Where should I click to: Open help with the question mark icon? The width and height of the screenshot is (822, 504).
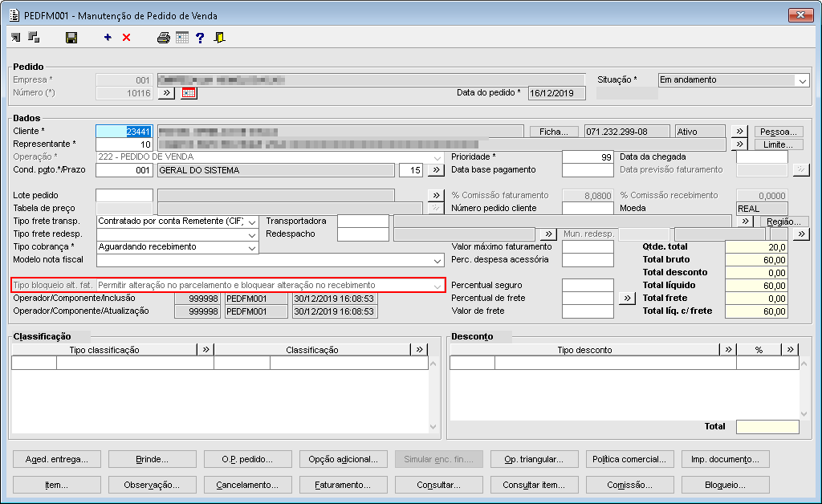point(200,38)
